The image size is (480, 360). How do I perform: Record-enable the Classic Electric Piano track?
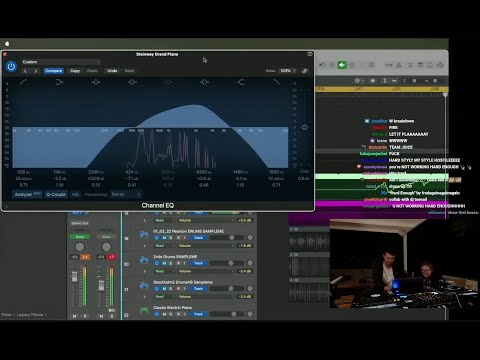tap(178, 314)
